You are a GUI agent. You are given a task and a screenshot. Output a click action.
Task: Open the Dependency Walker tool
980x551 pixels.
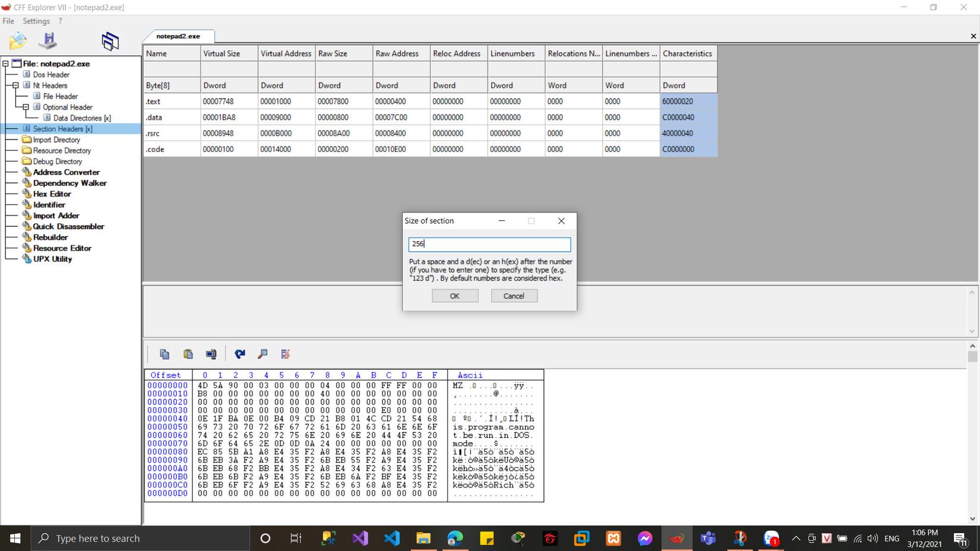[x=70, y=183]
